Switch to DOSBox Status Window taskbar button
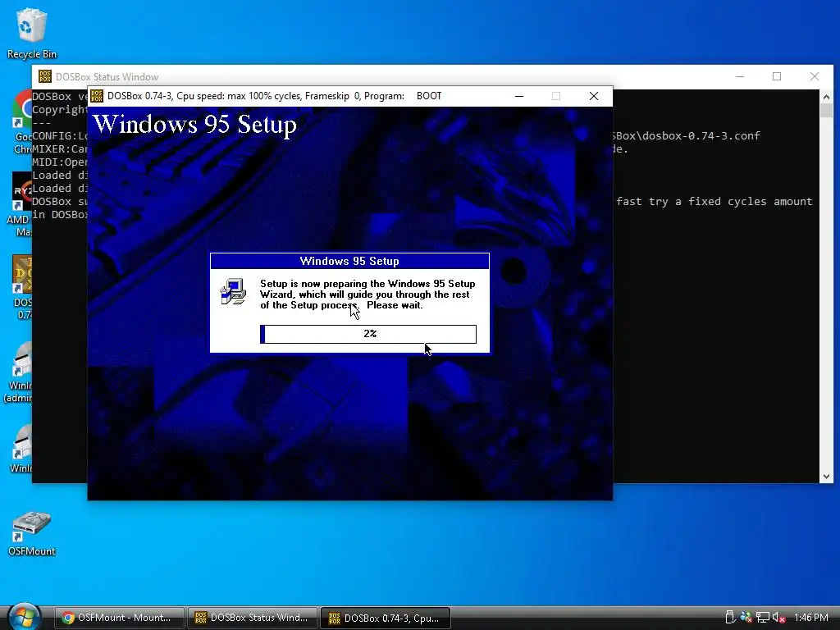Viewport: 840px width, 630px height. (253, 618)
